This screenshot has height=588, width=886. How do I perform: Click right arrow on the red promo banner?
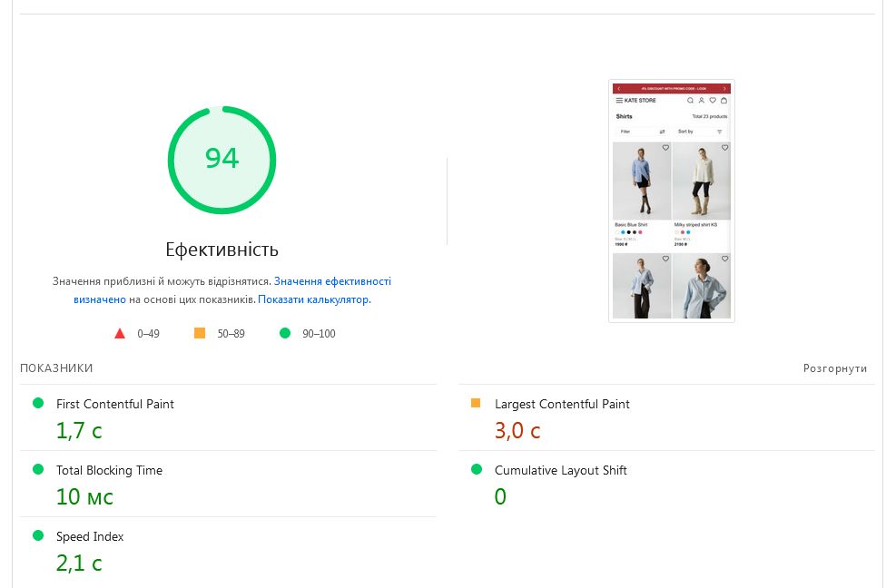[724, 88]
